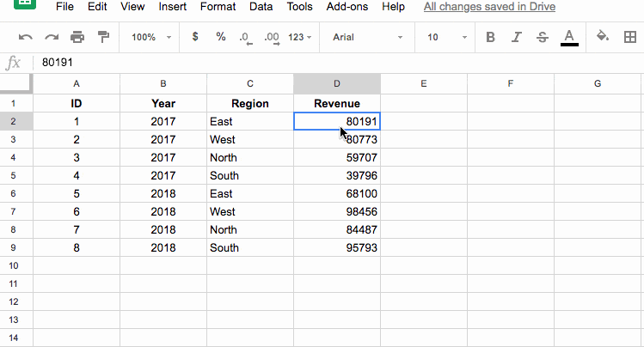Viewport: 644px width, 347px height.
Task: Open the Borders icon menu
Action: [630, 37]
